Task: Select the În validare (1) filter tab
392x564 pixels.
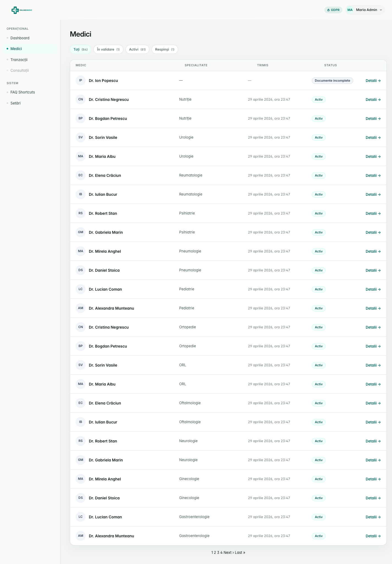Action: [108, 49]
